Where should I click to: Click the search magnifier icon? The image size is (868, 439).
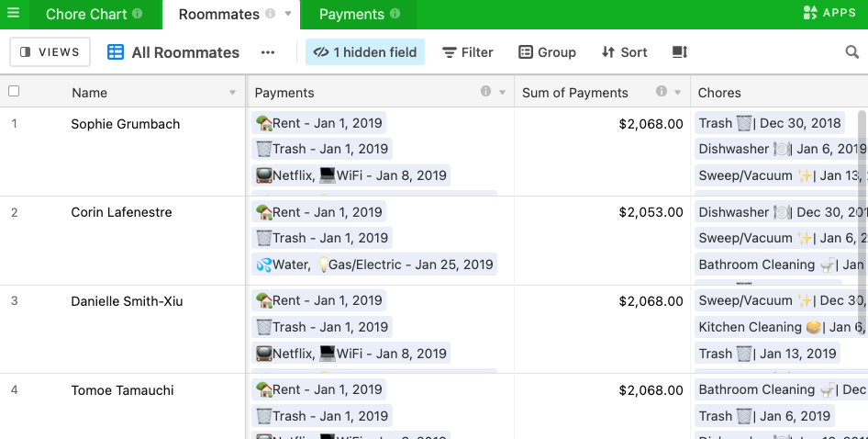(x=851, y=52)
